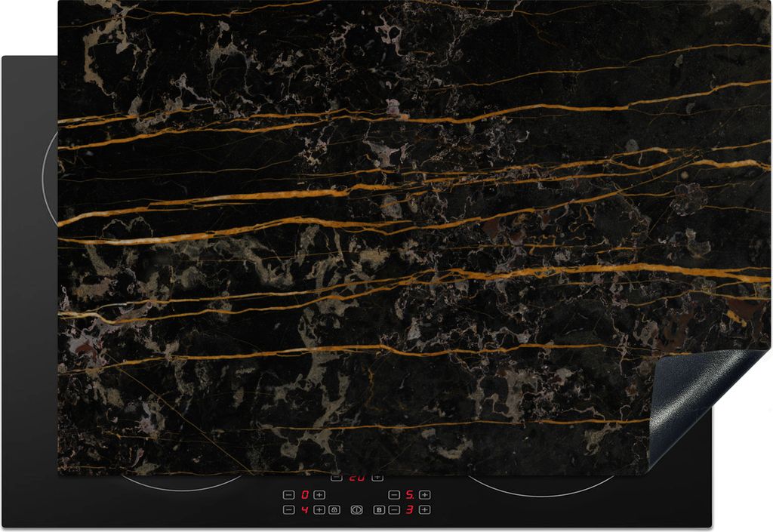This screenshot has width=773, height=532.
Task: Tap the red 3 heat level display
Action: 409,510
